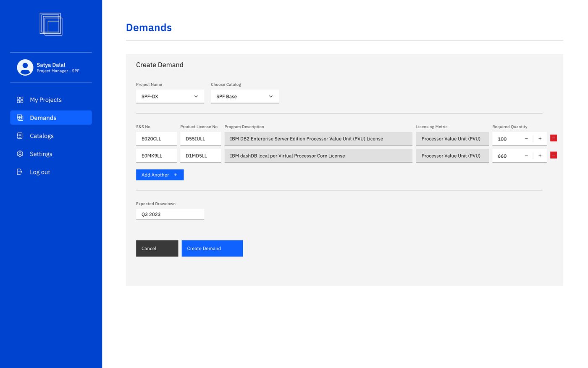Click the Catalogs notebook icon
The width and height of the screenshot is (588, 368).
tap(20, 136)
